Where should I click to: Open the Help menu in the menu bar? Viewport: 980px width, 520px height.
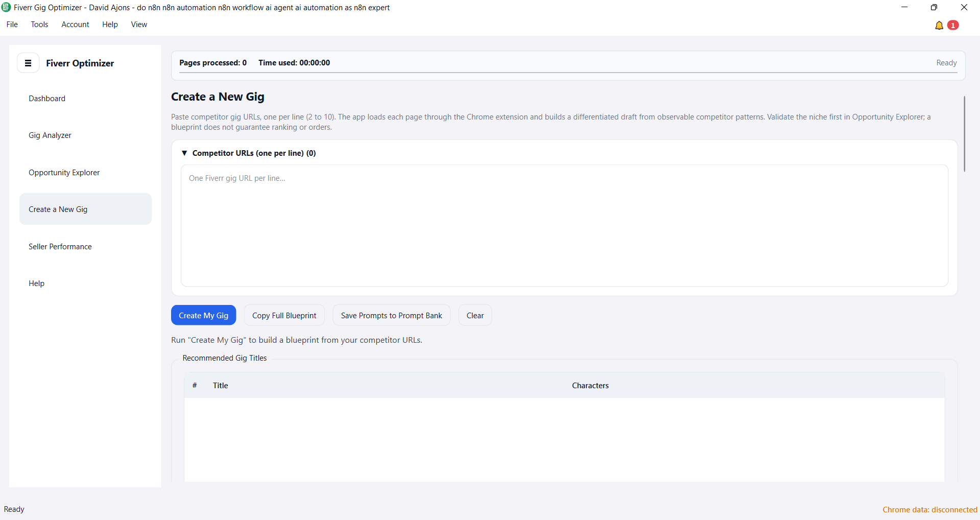click(x=110, y=25)
